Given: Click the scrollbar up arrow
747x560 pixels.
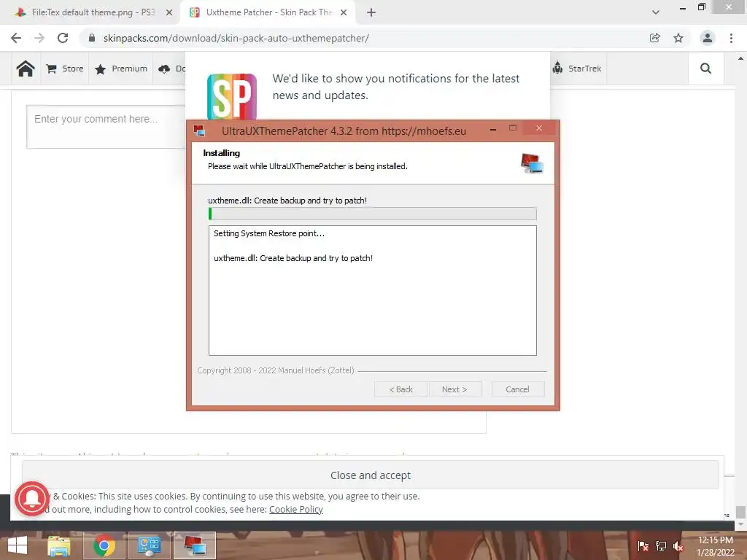Looking at the screenshot, I should click(x=740, y=58).
